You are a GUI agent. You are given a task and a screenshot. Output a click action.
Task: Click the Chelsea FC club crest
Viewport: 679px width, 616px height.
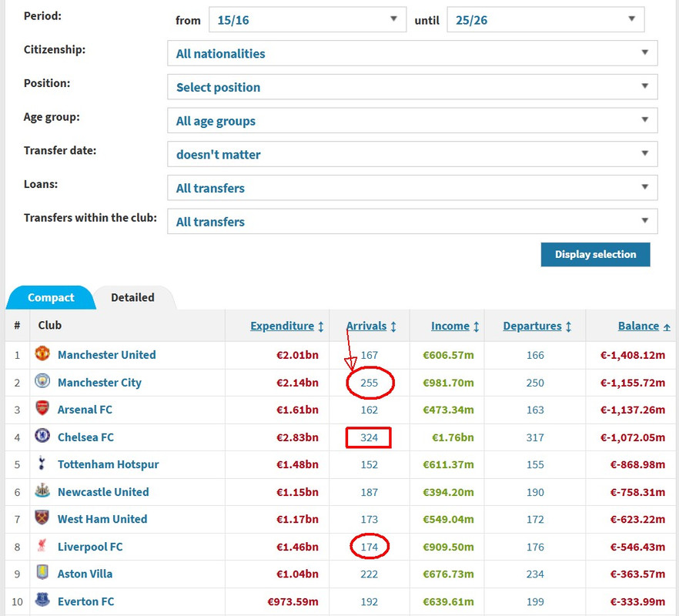42,436
